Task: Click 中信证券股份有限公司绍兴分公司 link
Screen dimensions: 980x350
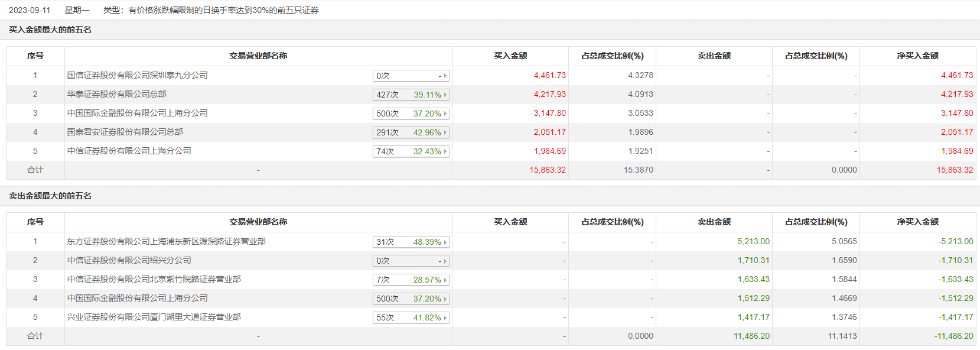Action: pos(129,260)
